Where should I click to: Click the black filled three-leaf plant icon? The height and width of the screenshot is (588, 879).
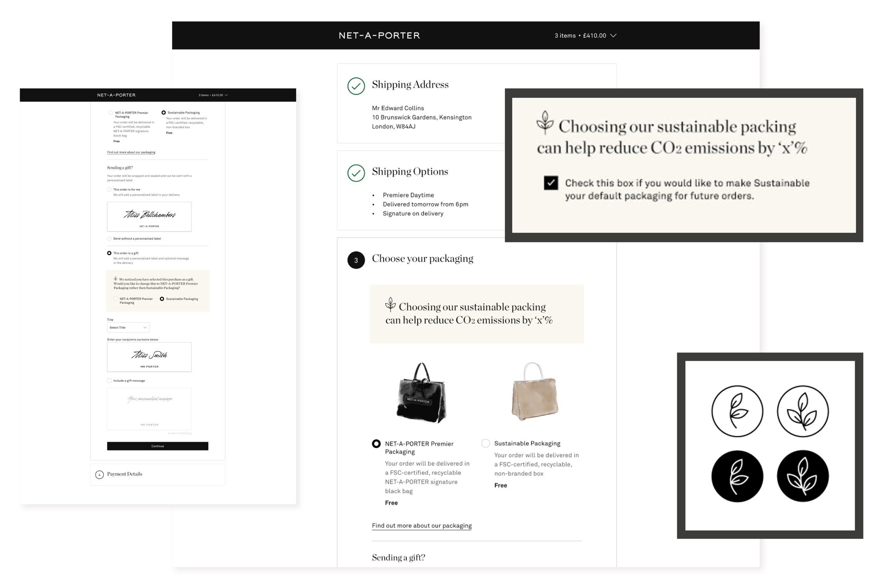click(x=802, y=476)
